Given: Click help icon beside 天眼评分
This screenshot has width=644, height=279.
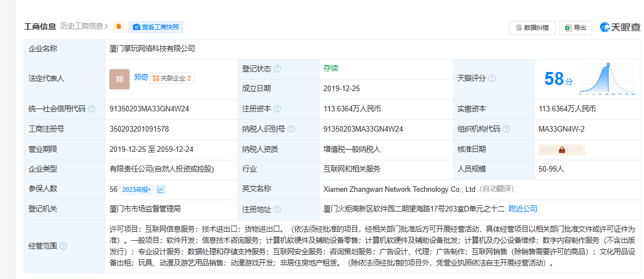Looking at the screenshot, I should pos(492,78).
